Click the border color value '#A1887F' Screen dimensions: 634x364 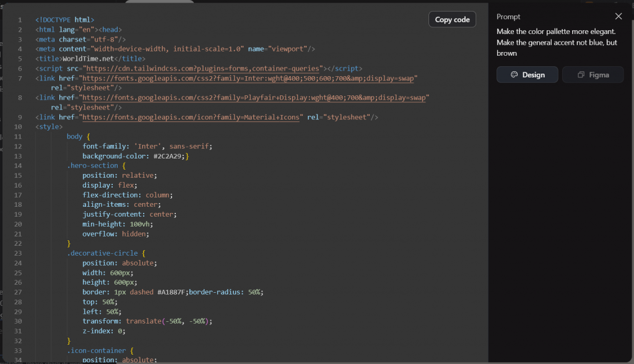[x=172, y=292]
